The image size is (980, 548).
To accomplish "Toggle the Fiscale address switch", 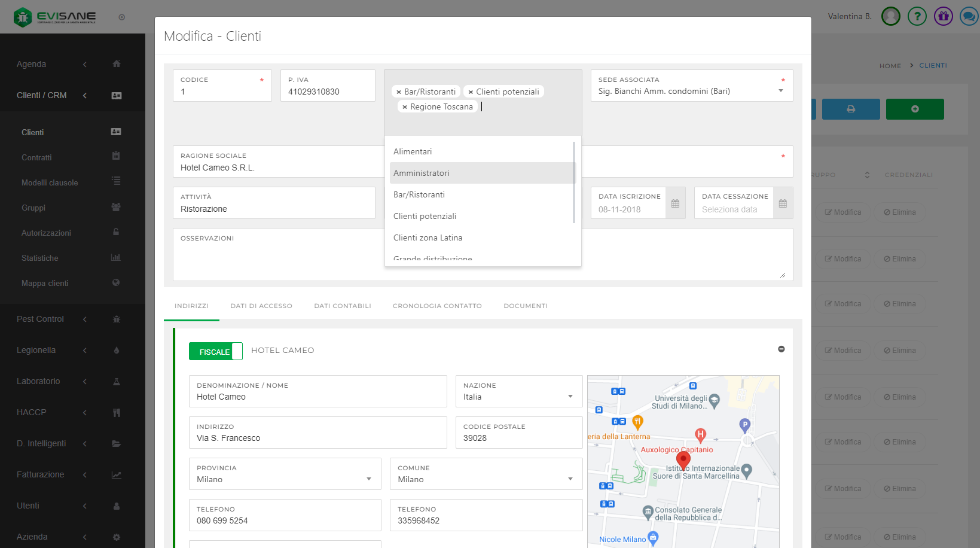I will pos(215,352).
